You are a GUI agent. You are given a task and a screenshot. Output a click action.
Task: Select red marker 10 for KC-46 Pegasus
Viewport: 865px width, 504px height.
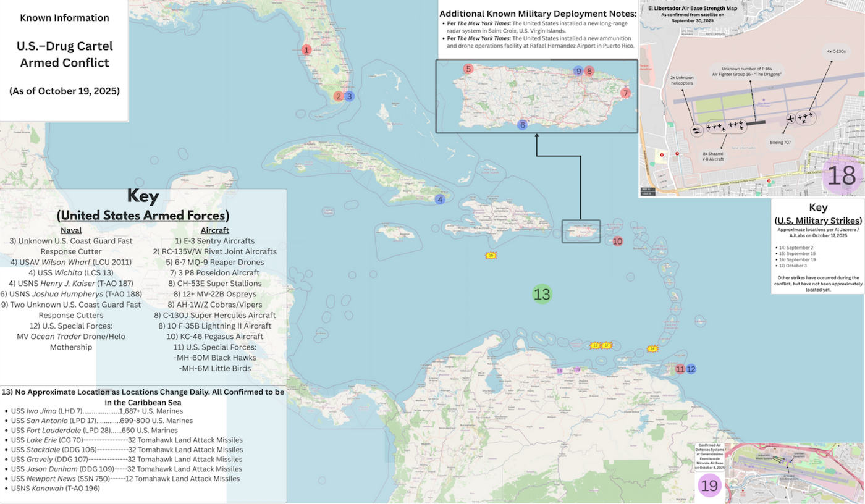(x=618, y=241)
